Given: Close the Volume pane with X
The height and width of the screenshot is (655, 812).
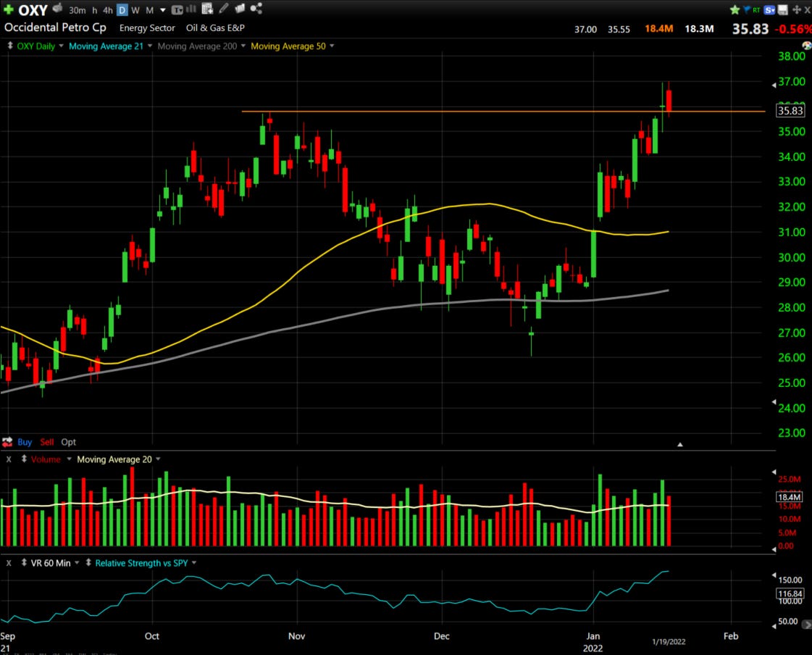Looking at the screenshot, I should (x=9, y=459).
